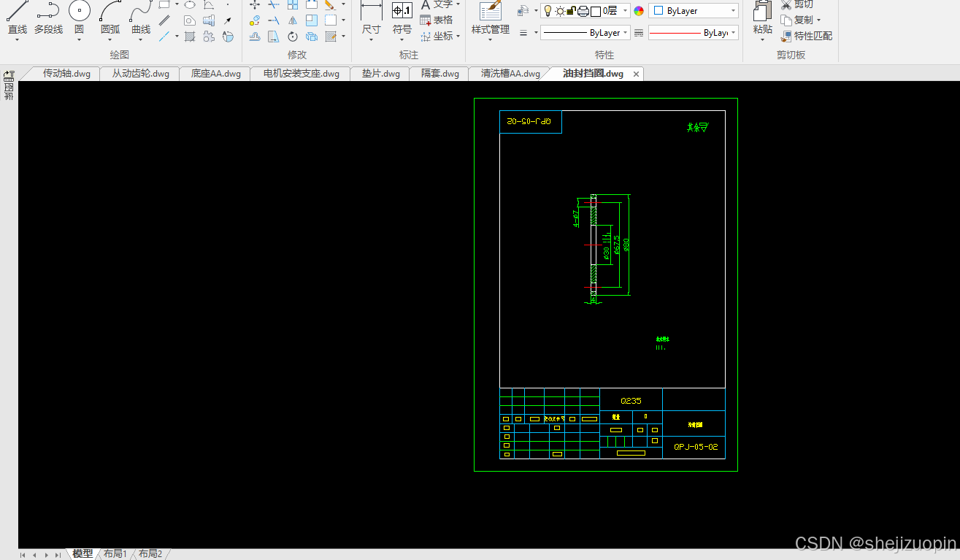
Task: Expand the 符号 dropdown arrow
Action: point(402,40)
